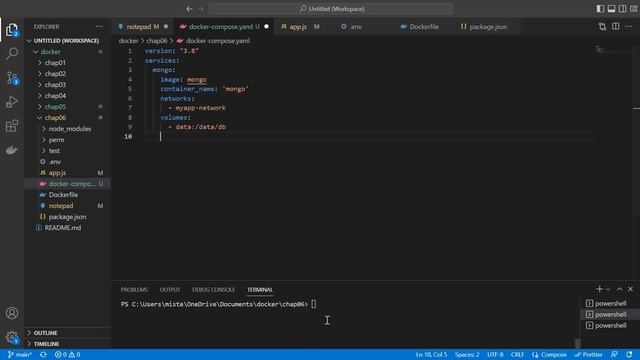Open the PROBLEMS panel tab
640x360 pixels.
[x=134, y=289]
